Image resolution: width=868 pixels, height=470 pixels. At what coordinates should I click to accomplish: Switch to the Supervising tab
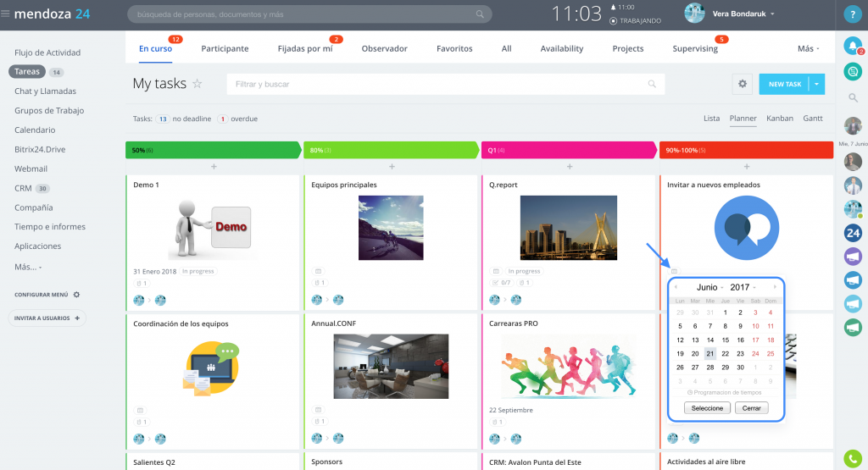coord(695,48)
